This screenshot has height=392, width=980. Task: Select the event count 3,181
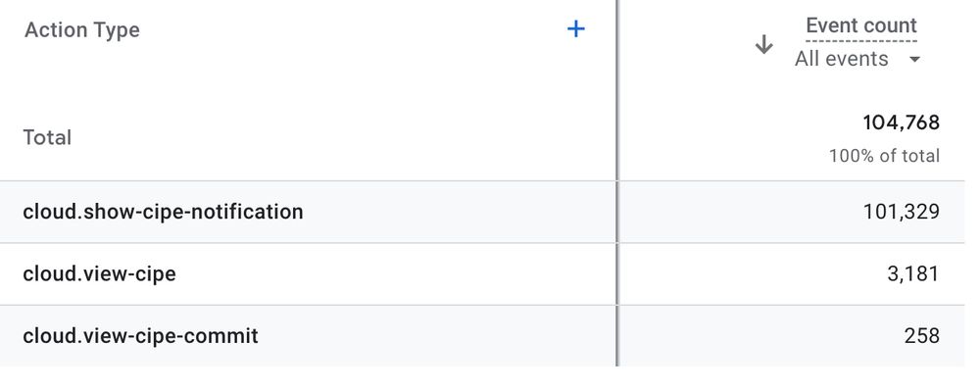pyautogui.click(x=913, y=273)
